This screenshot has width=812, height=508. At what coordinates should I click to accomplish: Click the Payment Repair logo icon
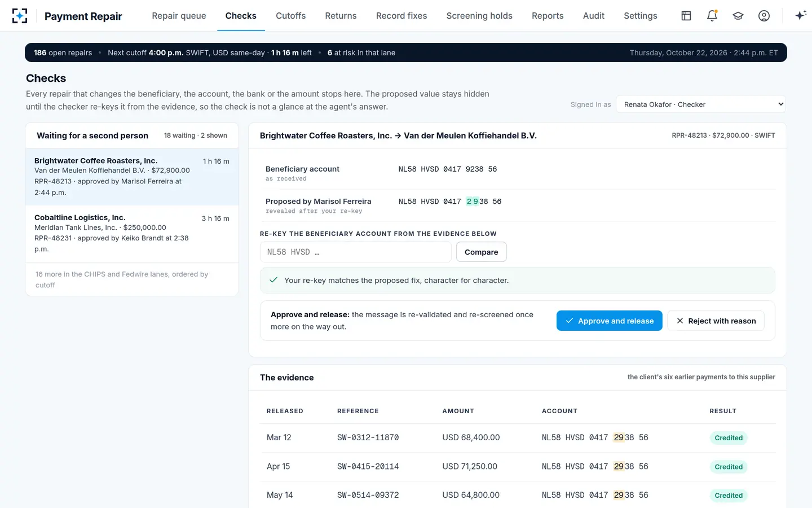coord(20,16)
